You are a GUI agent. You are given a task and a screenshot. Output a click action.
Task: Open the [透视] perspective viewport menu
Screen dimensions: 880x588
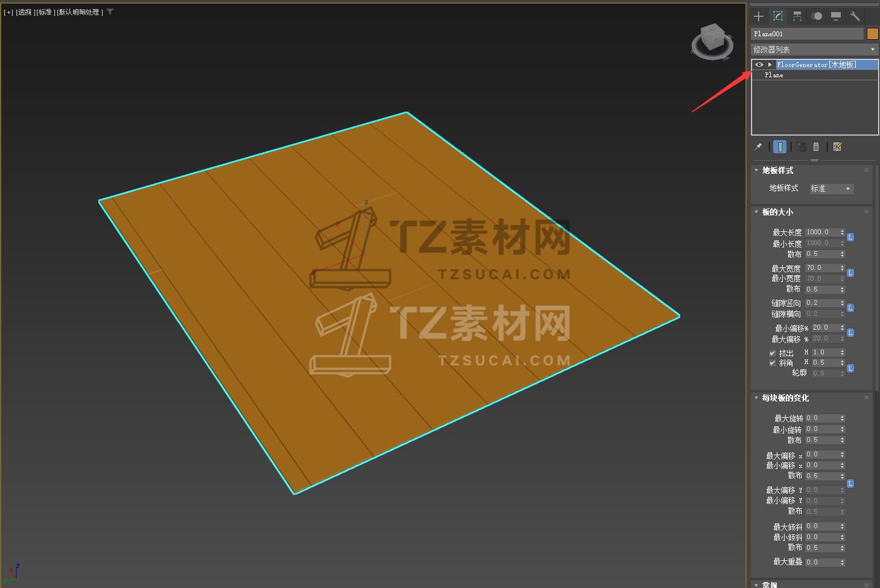[25, 12]
